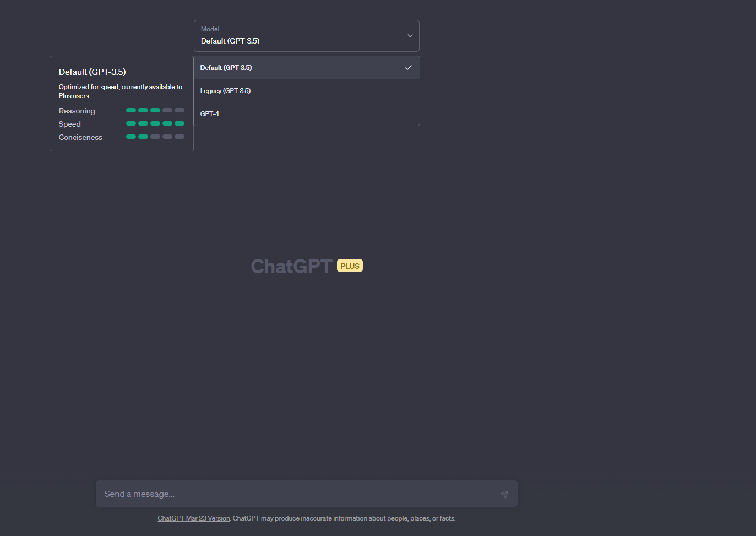Click the Speed rating bar
This screenshot has width=756, height=536.
[155, 123]
